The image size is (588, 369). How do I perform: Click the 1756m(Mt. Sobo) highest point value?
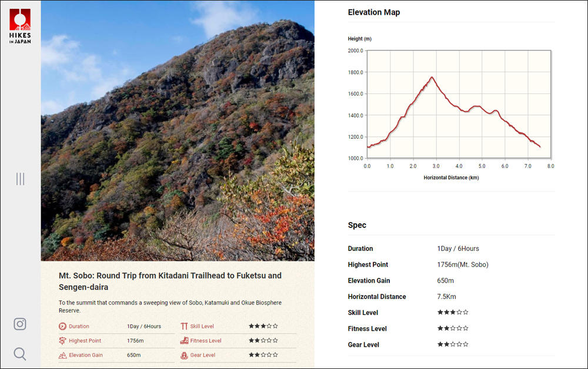tap(463, 264)
